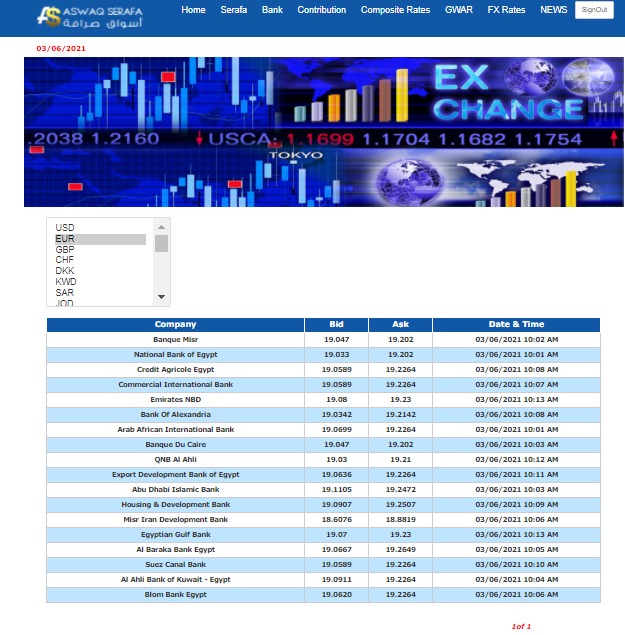625x635 pixels.
Task: Click National Bank of Egypt bid 19.033
Action: pyautogui.click(x=336, y=354)
